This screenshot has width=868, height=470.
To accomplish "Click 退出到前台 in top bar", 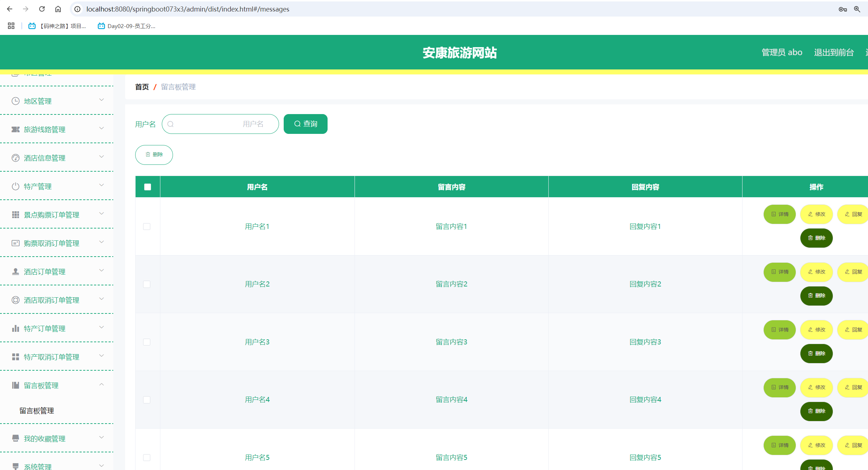I will tap(833, 52).
